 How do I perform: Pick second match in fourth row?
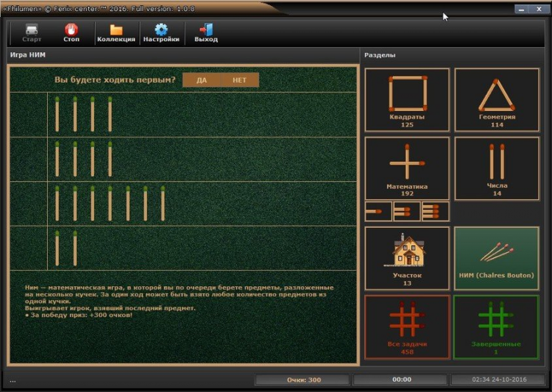(x=75, y=248)
